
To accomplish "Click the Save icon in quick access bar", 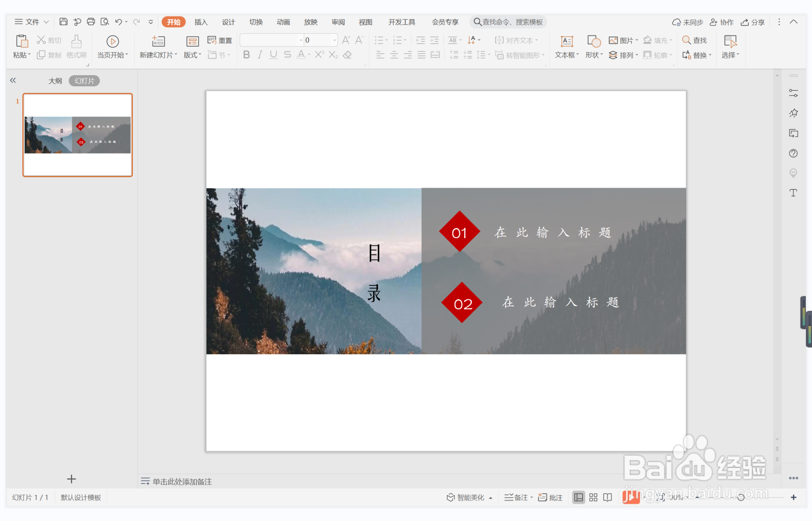I will click(x=63, y=22).
